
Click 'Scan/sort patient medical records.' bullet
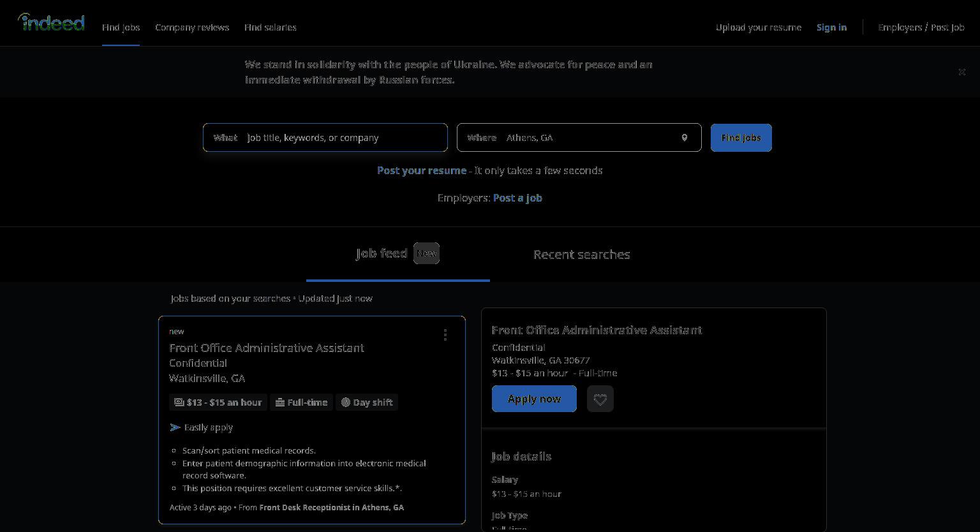tap(249, 450)
